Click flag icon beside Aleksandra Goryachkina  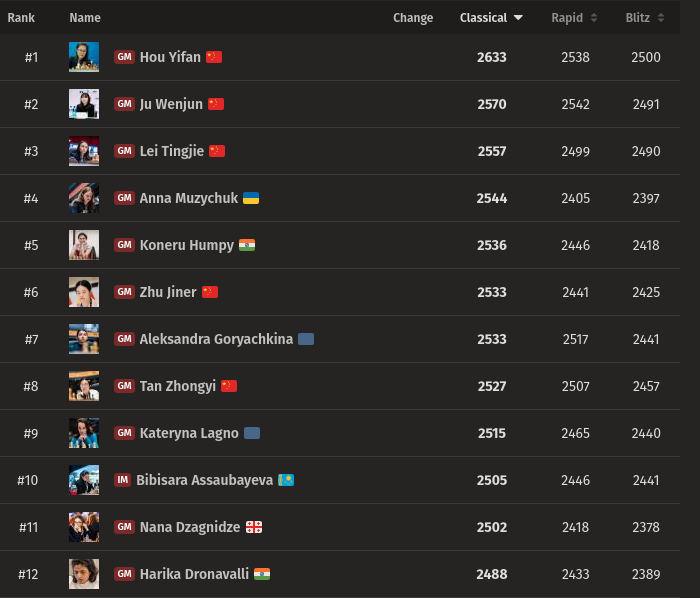306,339
